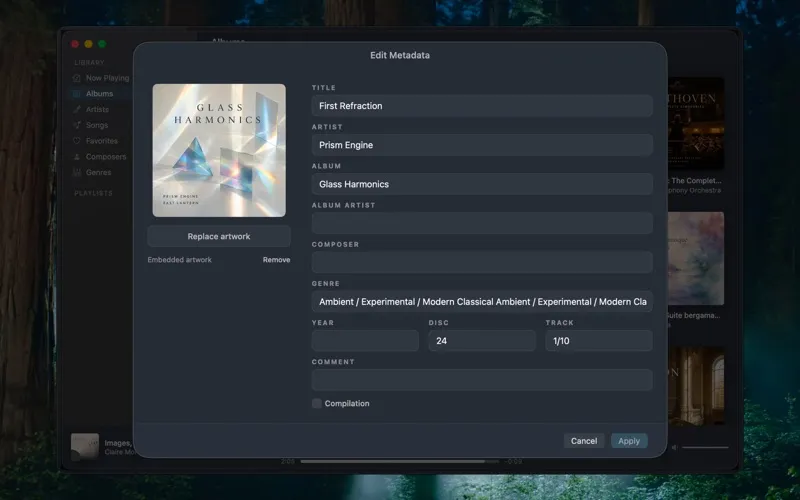Click the Artist field Prism Engine

click(x=482, y=145)
